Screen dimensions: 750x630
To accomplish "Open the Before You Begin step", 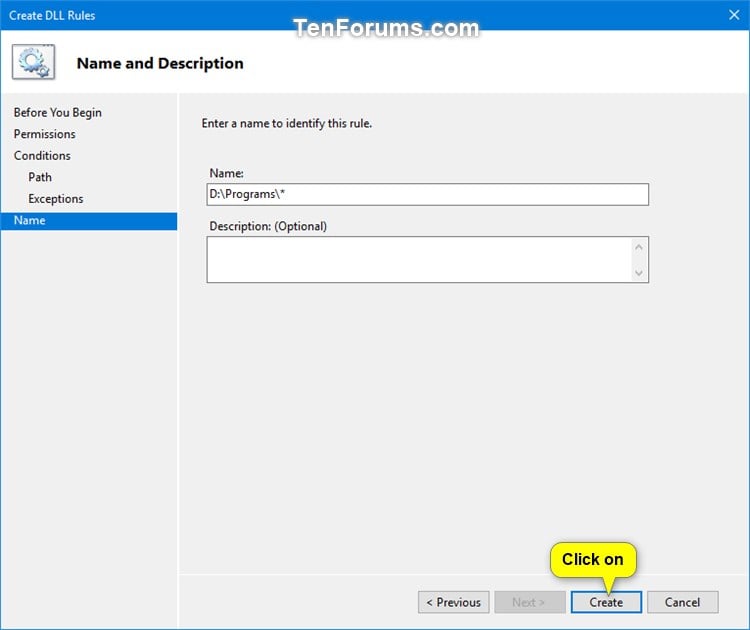I will [x=57, y=112].
